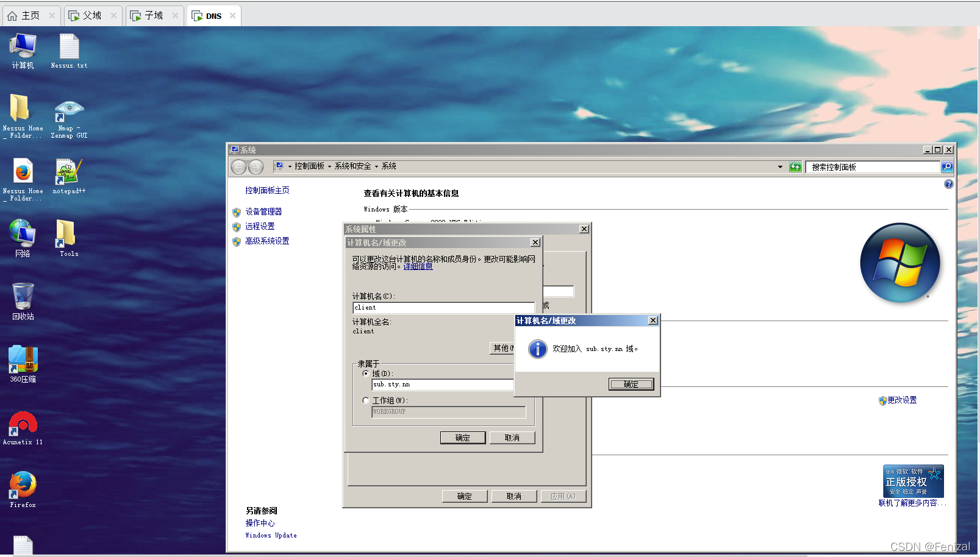Open the 详细信息 link
Image resolution: width=980 pixels, height=557 pixels.
coord(418,266)
